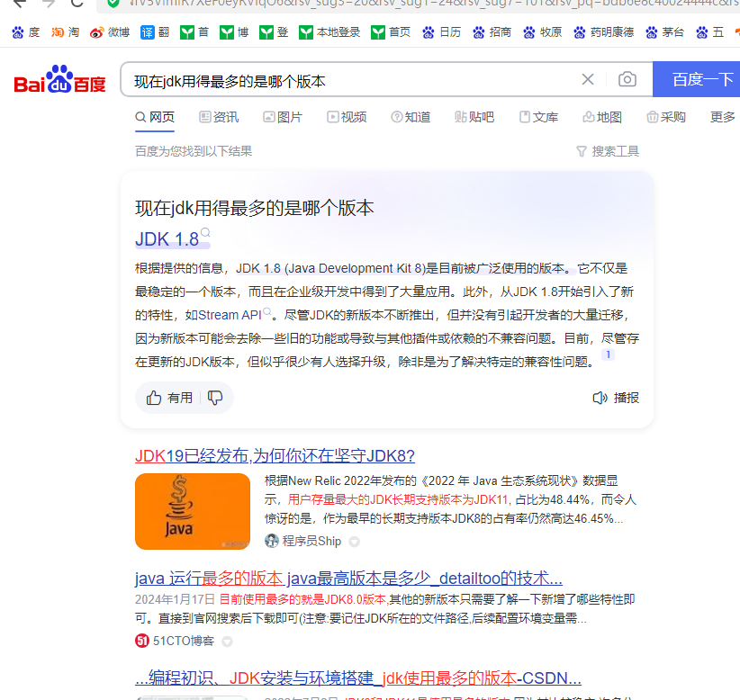Expand the arrow beside 程序员Ship
The height and width of the screenshot is (700, 740).
[354, 542]
